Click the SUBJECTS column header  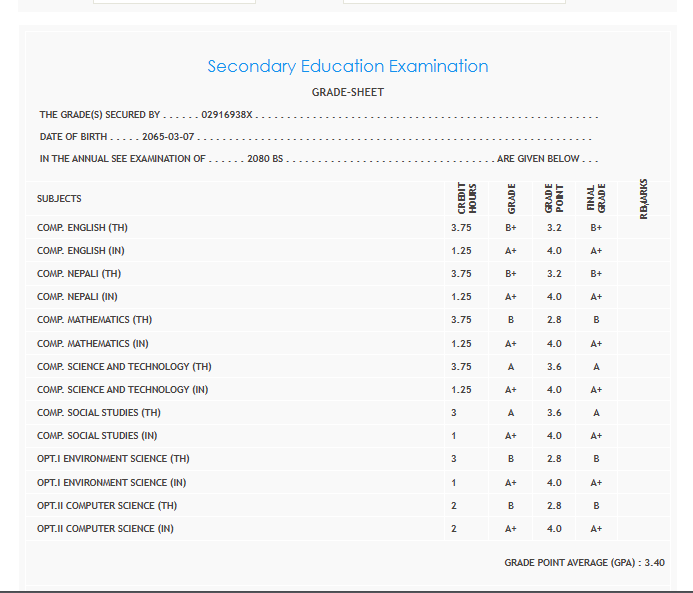coord(59,198)
